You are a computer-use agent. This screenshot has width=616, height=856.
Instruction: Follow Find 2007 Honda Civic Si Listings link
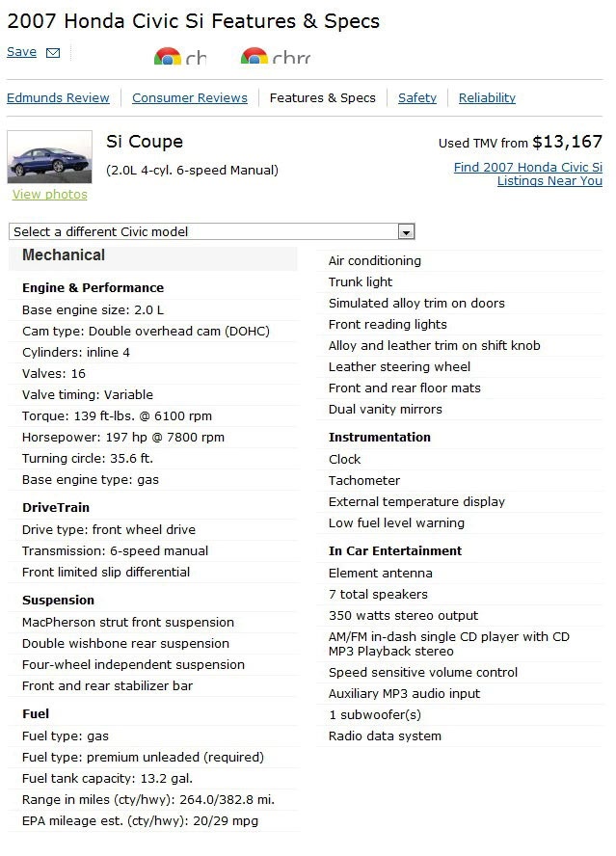tap(528, 174)
